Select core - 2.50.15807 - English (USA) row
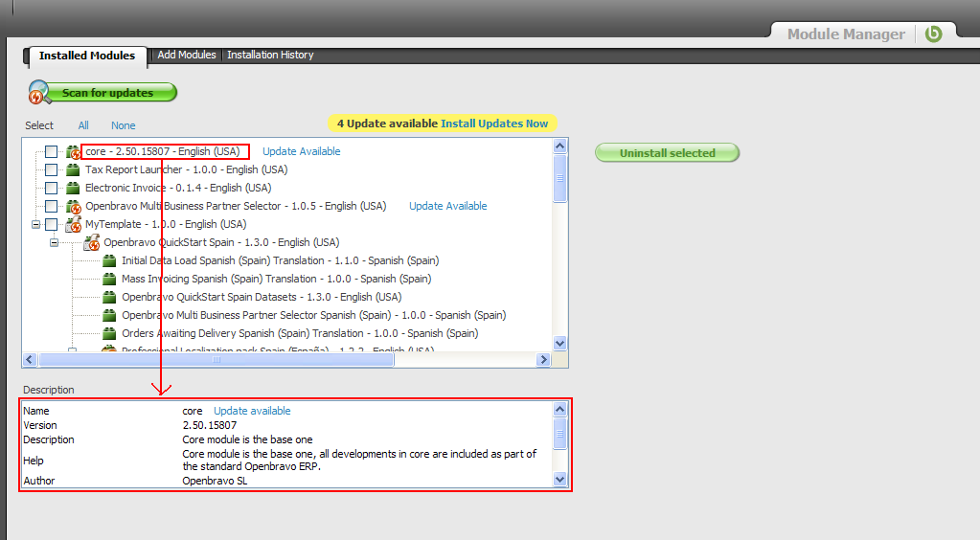The height and width of the screenshot is (540, 980). tap(163, 151)
